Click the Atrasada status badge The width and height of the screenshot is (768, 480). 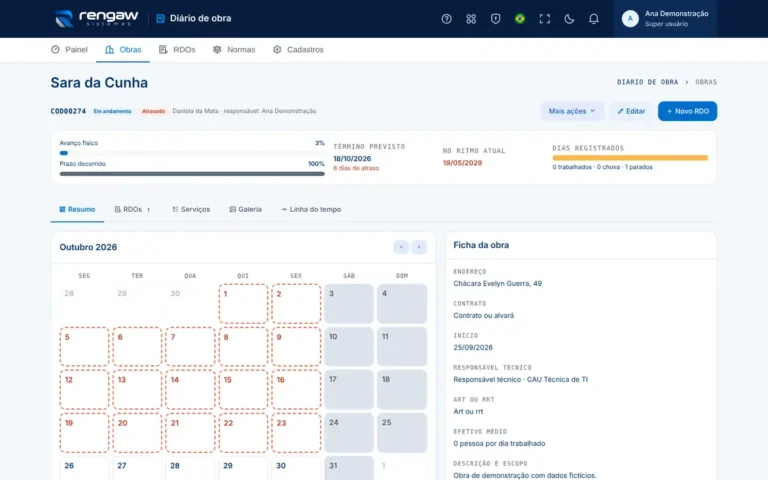(153, 111)
